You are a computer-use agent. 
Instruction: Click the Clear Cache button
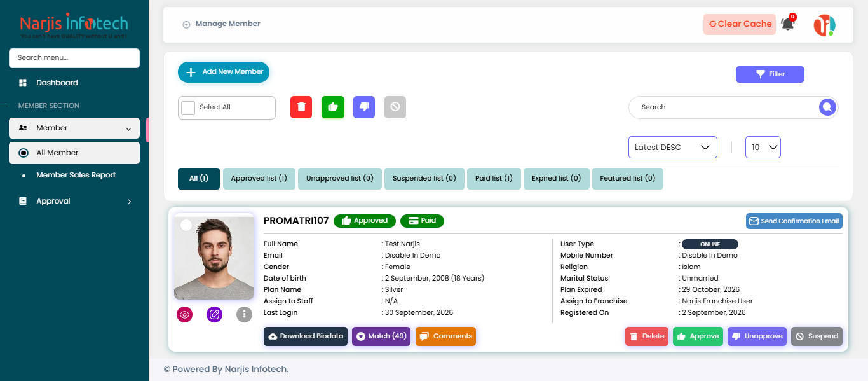point(740,24)
